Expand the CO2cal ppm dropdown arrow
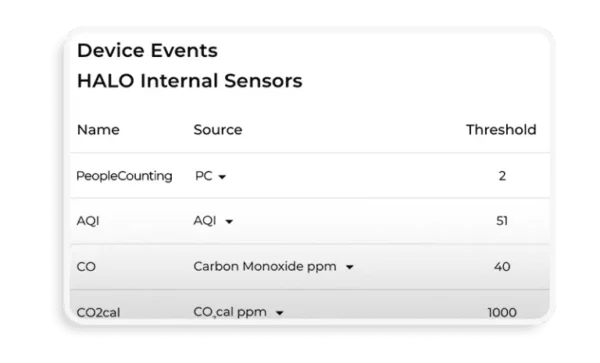This screenshot has height=363, width=600. [x=279, y=313]
